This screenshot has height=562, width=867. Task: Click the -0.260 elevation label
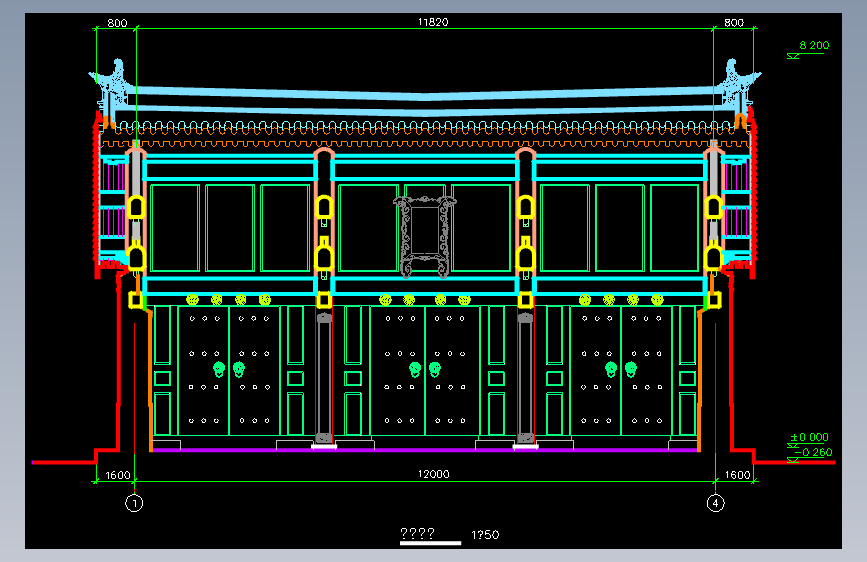(x=813, y=452)
